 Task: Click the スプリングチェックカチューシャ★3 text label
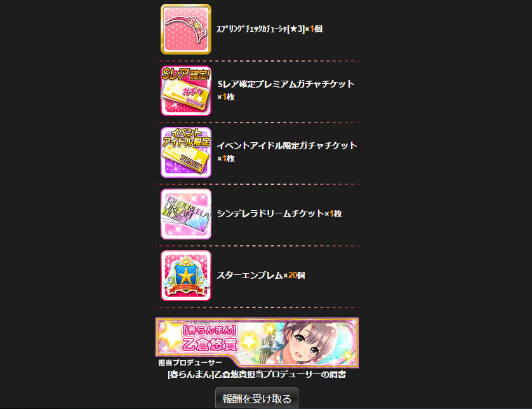(269, 29)
